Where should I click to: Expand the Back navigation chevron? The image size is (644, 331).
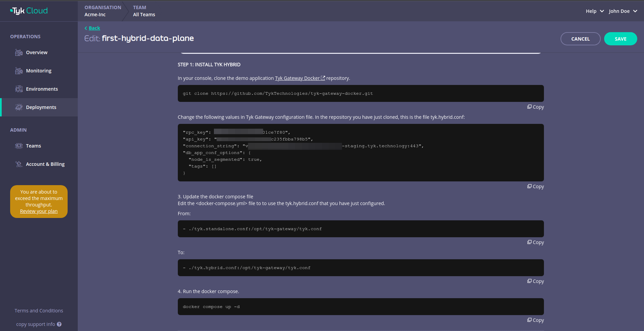point(86,28)
